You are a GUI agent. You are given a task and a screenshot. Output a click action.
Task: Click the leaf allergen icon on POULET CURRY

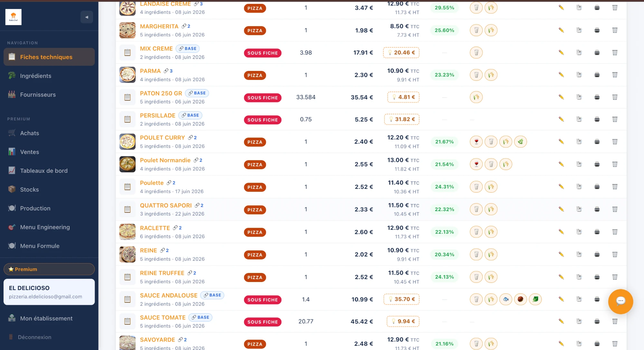pyautogui.click(x=520, y=141)
